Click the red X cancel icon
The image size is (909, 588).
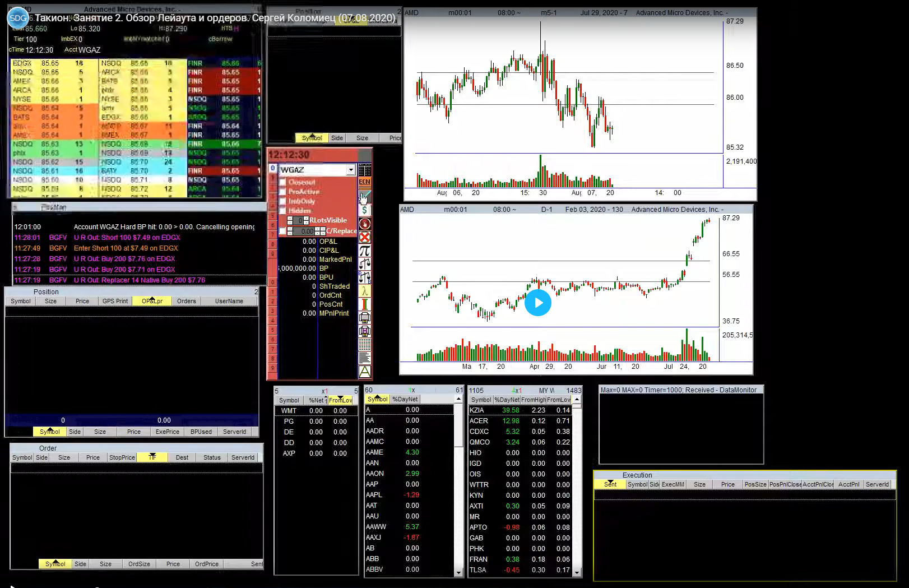tap(364, 237)
